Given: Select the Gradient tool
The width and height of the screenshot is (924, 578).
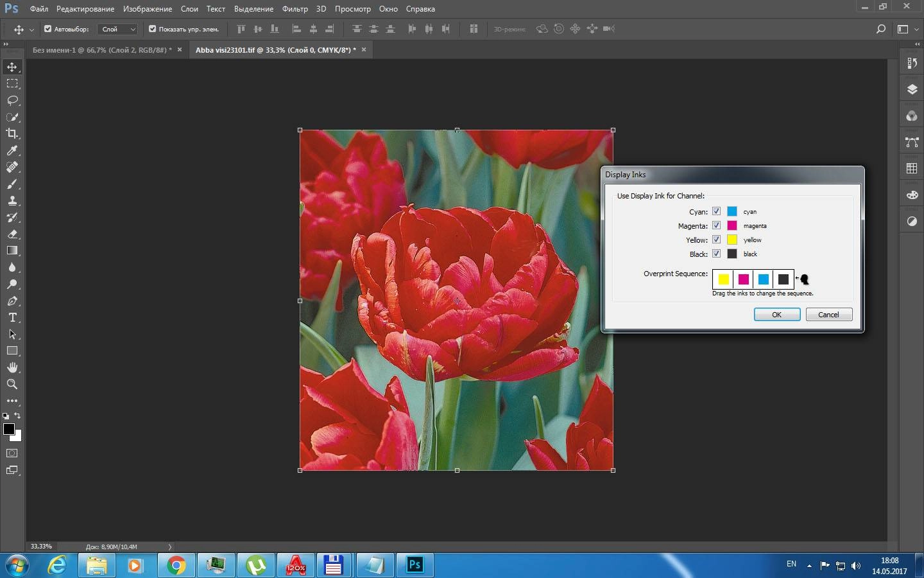Looking at the screenshot, I should (12, 250).
